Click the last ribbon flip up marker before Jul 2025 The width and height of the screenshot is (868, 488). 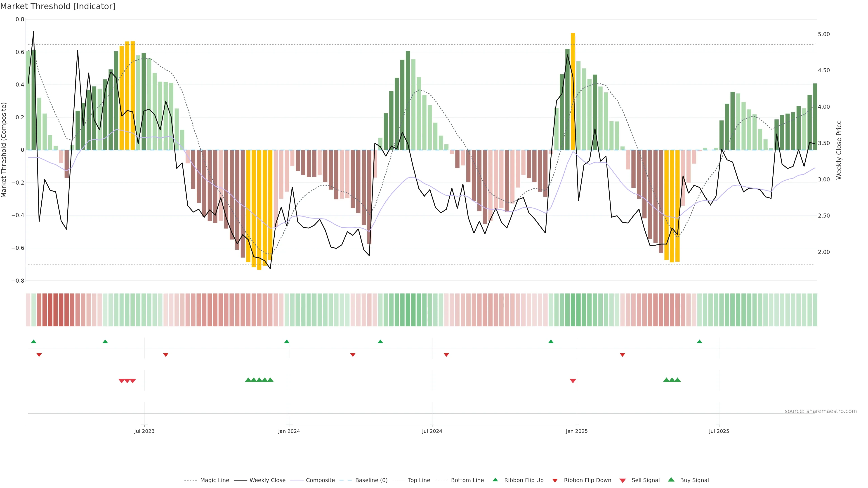(700, 342)
